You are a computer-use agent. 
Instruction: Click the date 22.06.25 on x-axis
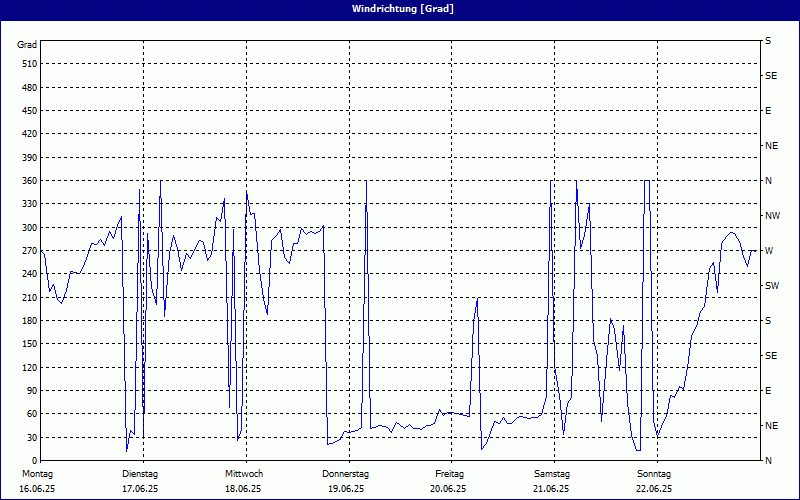[x=653, y=489]
